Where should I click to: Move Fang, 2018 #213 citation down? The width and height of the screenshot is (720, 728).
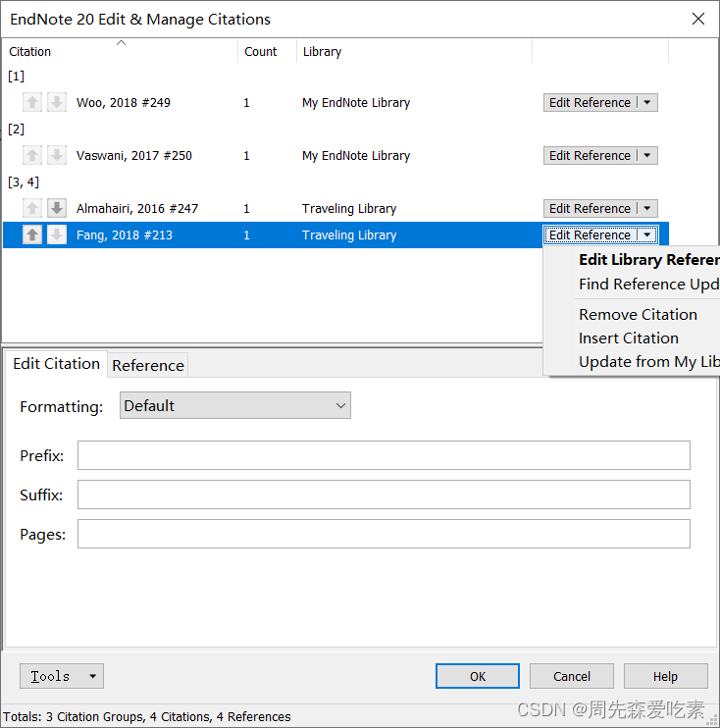click(x=57, y=234)
